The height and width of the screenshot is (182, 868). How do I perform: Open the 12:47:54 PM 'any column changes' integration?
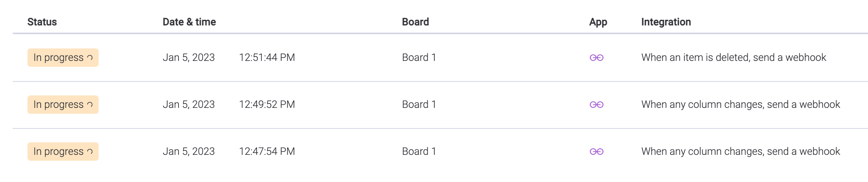coord(740,152)
